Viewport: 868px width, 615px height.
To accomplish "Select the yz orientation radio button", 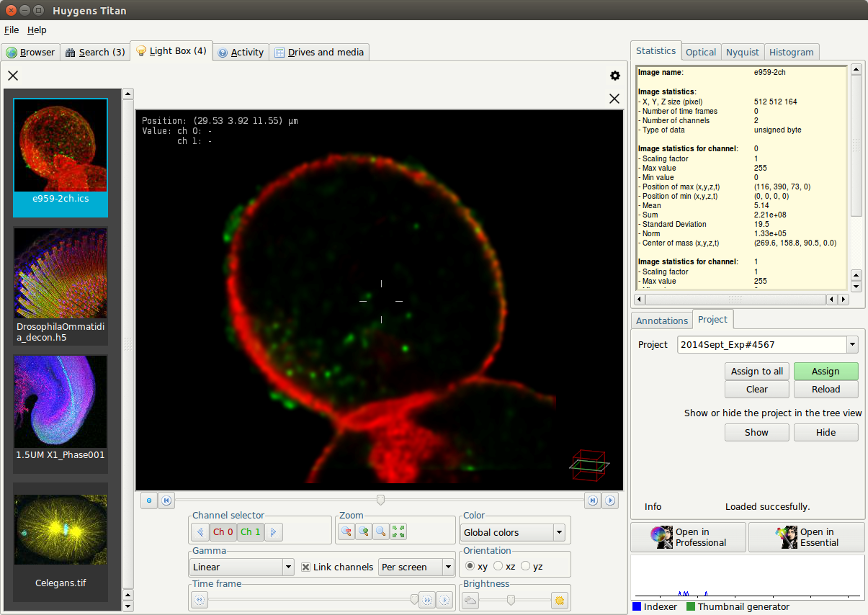I will [x=525, y=567].
